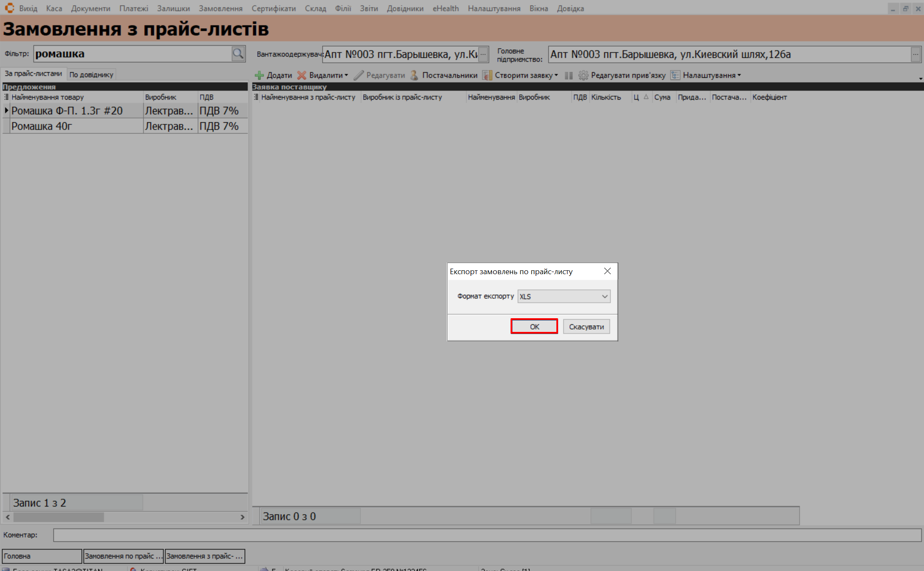Click the Налаштування toolbar list icon
Viewport: 924px width, 571px height.
click(675, 75)
